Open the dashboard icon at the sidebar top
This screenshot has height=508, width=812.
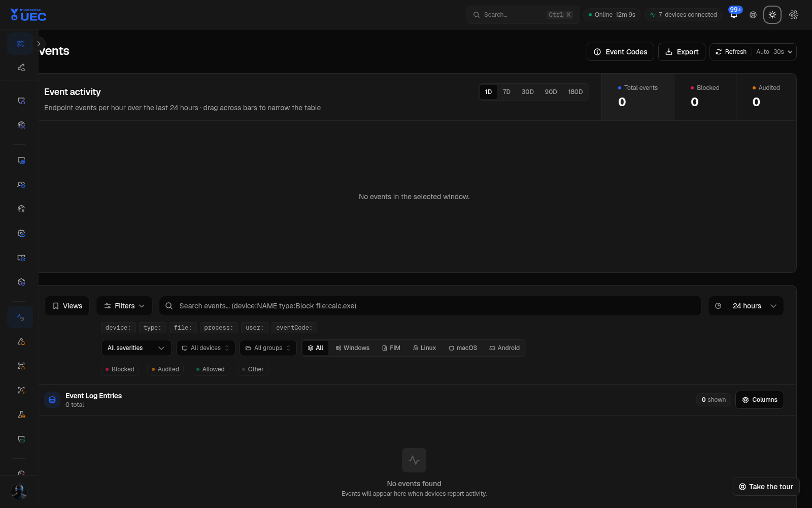click(20, 44)
